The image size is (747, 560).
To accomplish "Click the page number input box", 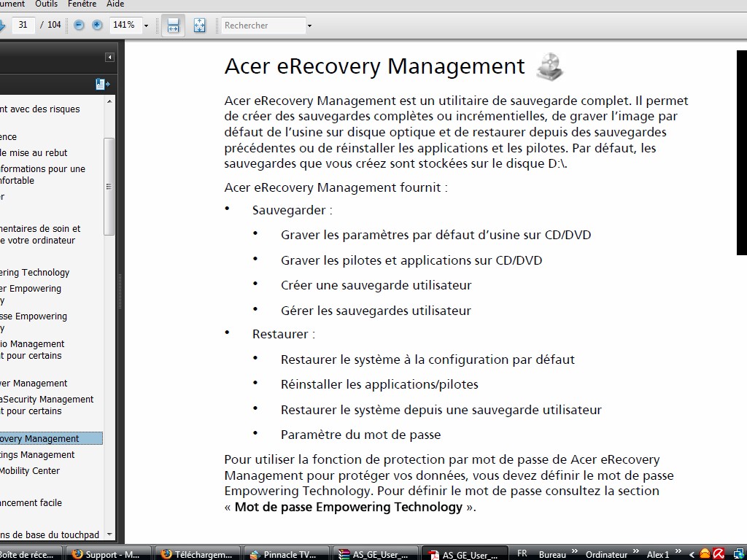I will click(x=23, y=26).
